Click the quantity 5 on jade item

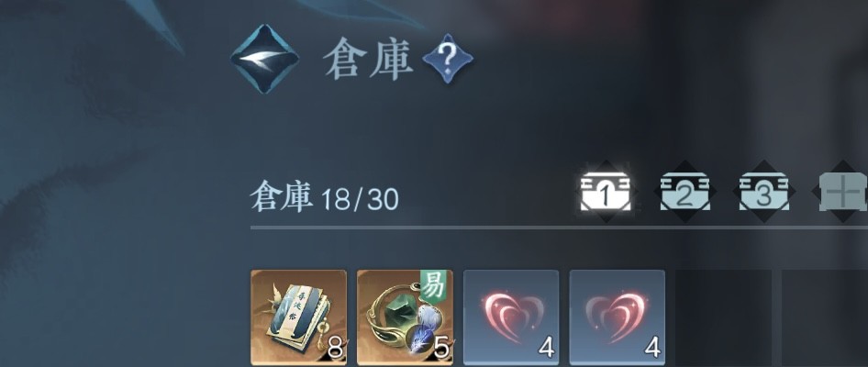[x=440, y=350]
